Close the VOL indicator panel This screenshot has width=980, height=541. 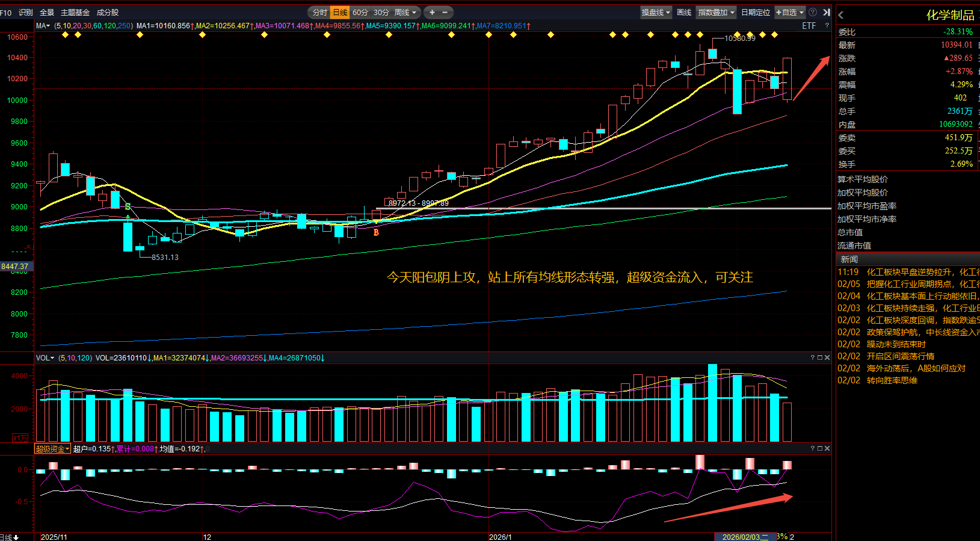[x=827, y=357]
